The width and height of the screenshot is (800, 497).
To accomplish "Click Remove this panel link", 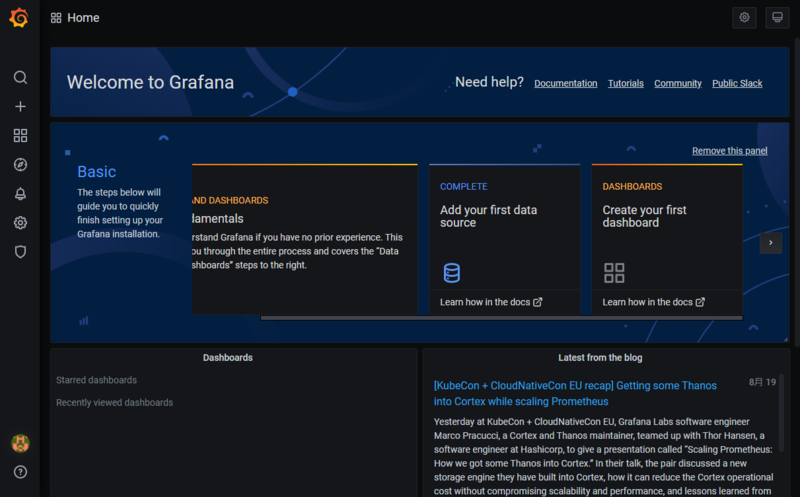I will (730, 151).
